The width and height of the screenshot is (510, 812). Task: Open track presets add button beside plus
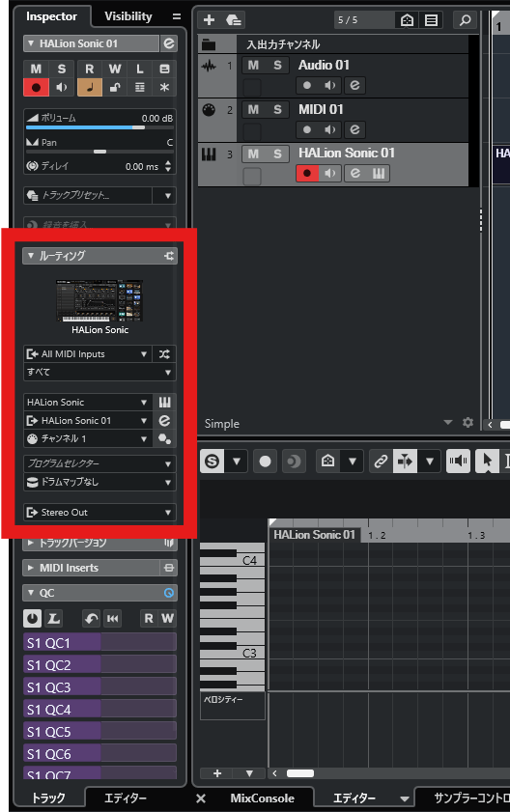point(233,20)
